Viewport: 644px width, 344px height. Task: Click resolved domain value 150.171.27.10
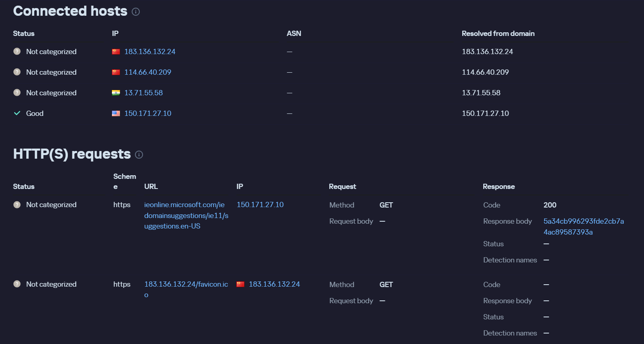pyautogui.click(x=485, y=113)
